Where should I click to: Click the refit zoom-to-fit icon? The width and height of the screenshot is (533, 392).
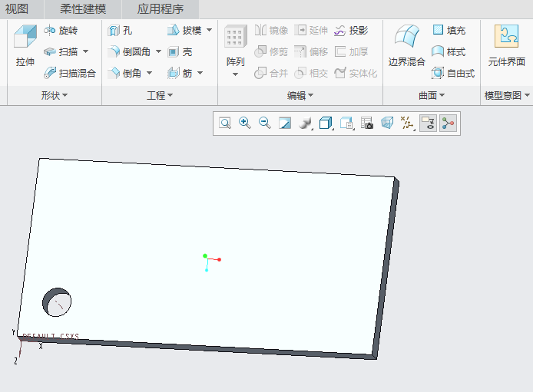point(225,123)
